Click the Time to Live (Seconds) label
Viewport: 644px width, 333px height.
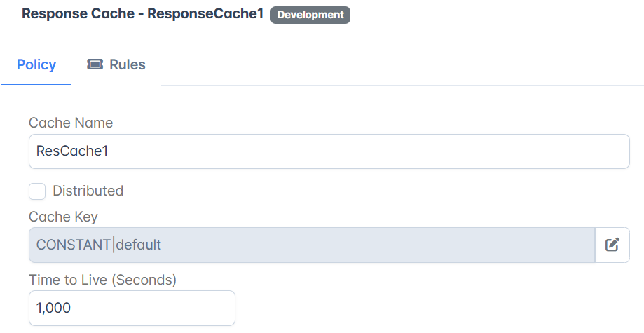tap(103, 280)
